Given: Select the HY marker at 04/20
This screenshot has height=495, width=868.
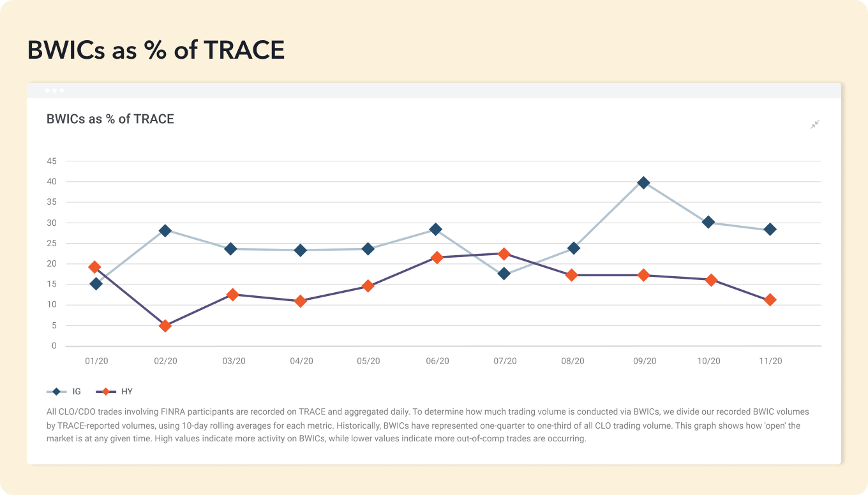Looking at the screenshot, I should [x=300, y=301].
